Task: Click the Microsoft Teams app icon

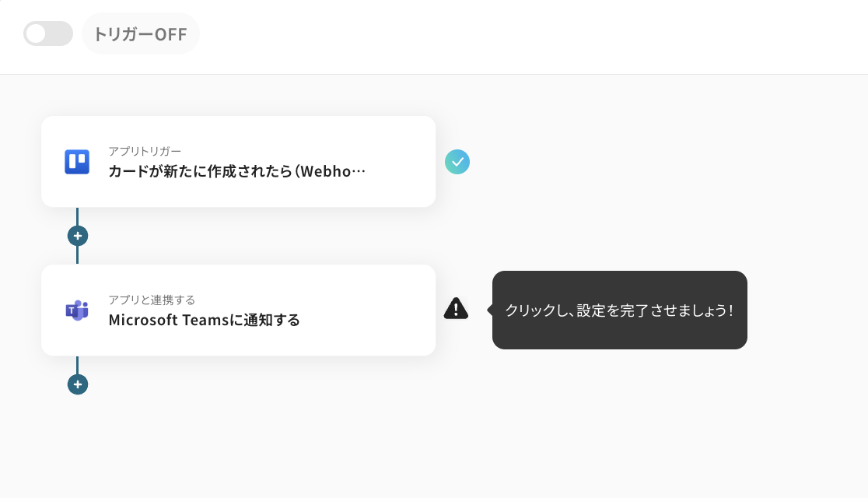Action: coord(77,310)
